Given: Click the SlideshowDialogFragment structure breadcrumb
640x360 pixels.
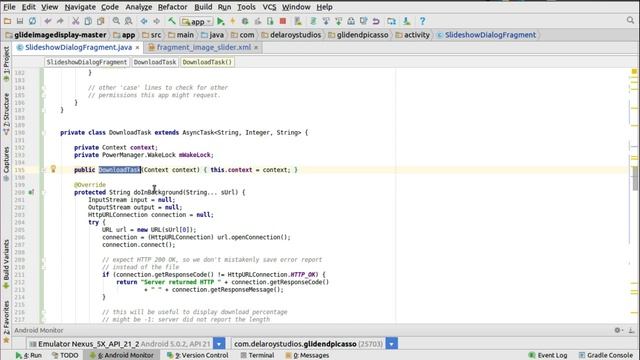Looking at the screenshot, I should (87, 62).
